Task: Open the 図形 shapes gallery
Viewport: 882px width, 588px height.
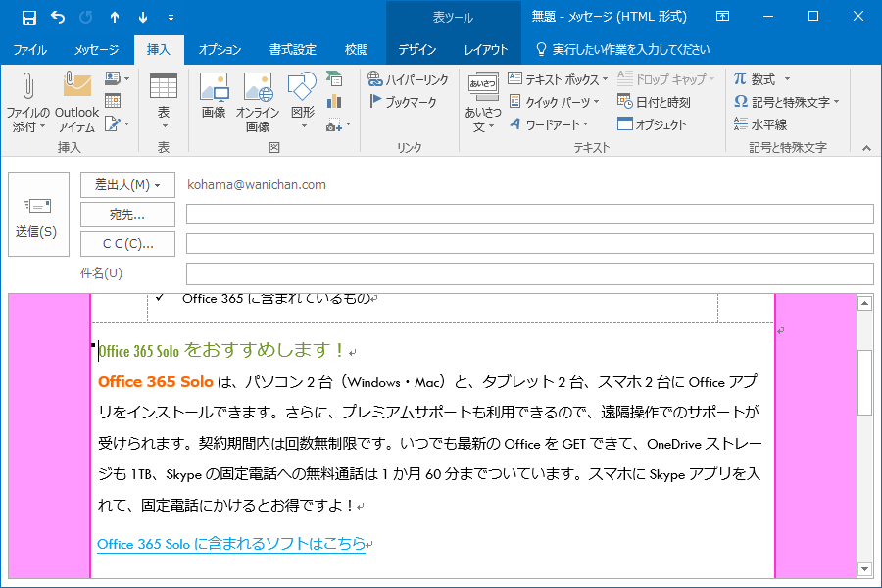Action: [x=303, y=102]
